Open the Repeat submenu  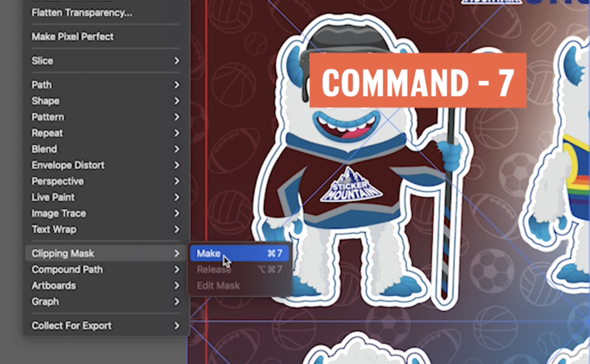(x=106, y=133)
